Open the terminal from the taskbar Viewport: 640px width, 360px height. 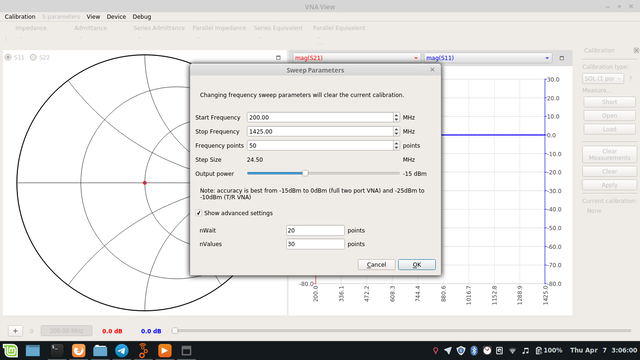57,351
